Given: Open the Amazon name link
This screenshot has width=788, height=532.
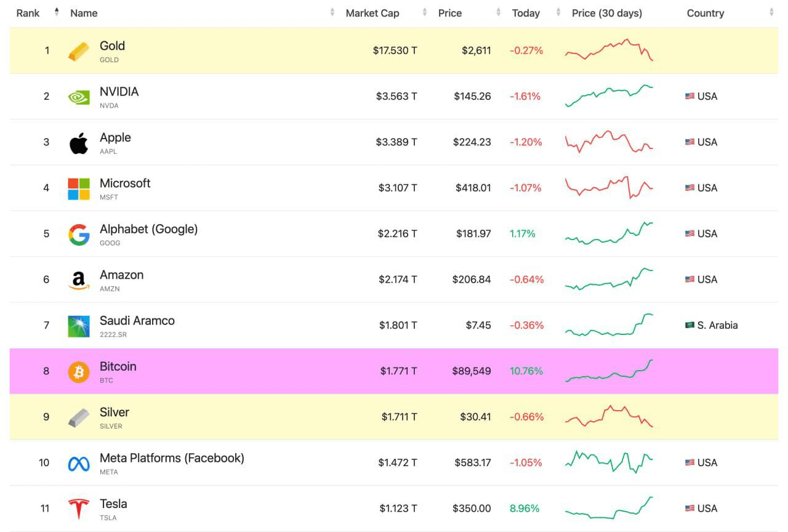Looking at the screenshot, I should (121, 275).
